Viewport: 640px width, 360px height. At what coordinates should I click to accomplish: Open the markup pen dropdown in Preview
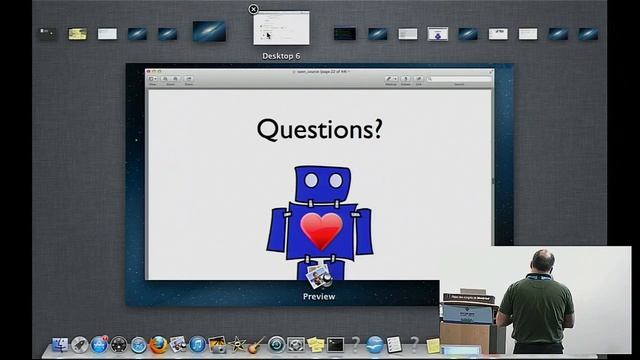[x=391, y=78]
